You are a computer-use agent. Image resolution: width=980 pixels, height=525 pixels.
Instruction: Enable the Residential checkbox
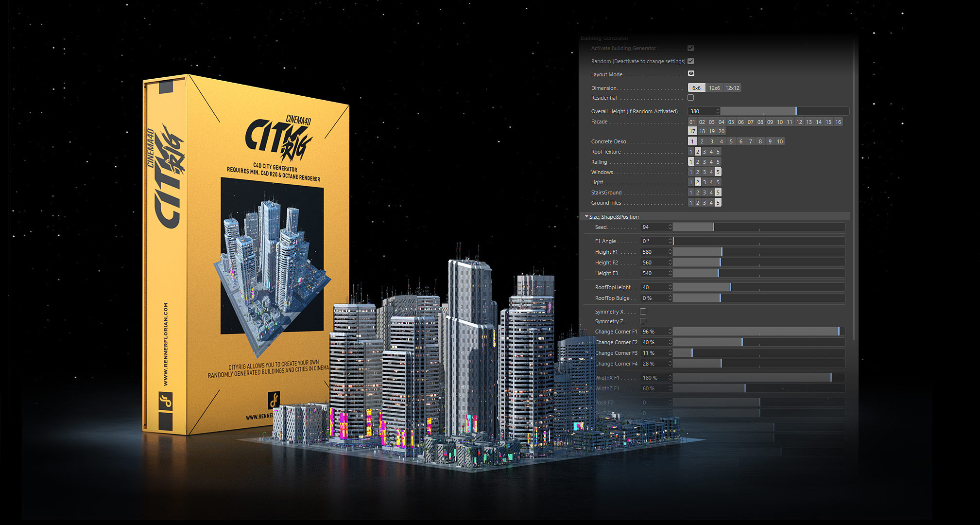(690, 97)
